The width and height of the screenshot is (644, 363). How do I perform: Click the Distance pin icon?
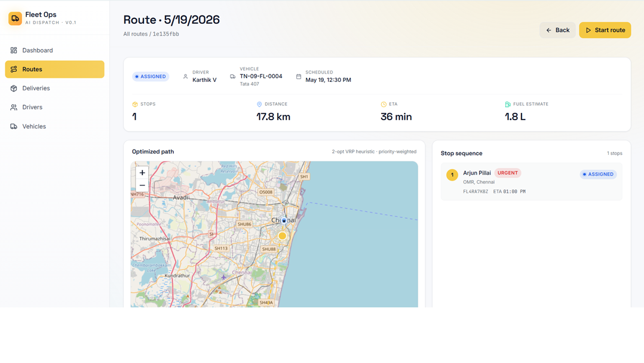click(259, 105)
